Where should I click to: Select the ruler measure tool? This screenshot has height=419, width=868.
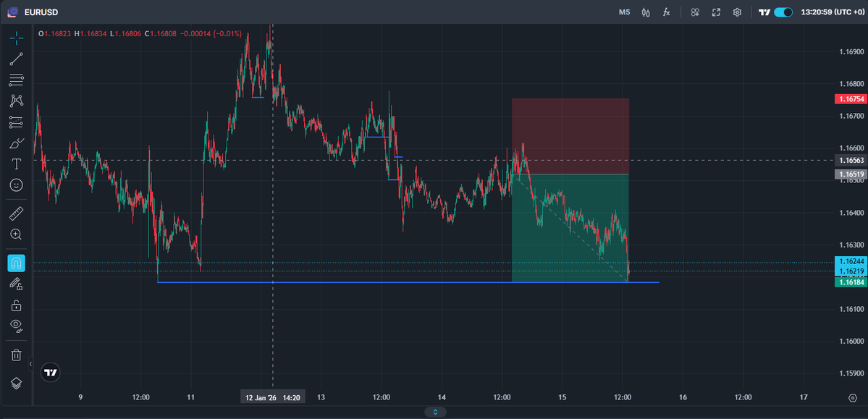[17, 213]
